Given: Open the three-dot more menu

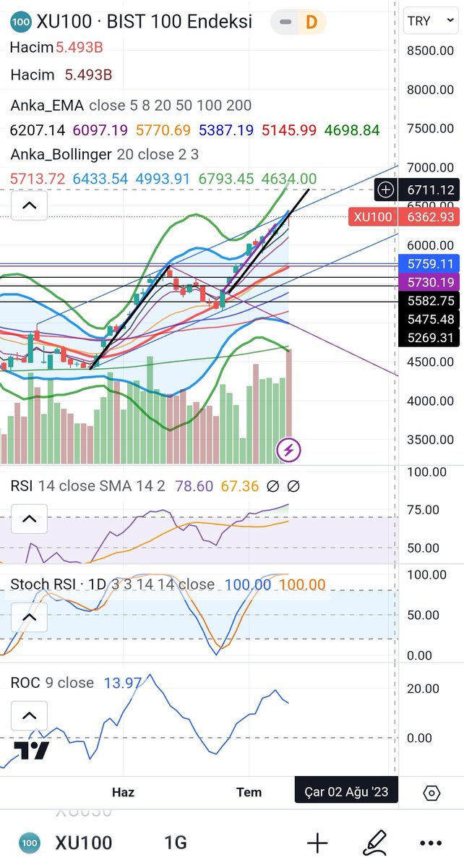Looking at the screenshot, I should pos(431,843).
